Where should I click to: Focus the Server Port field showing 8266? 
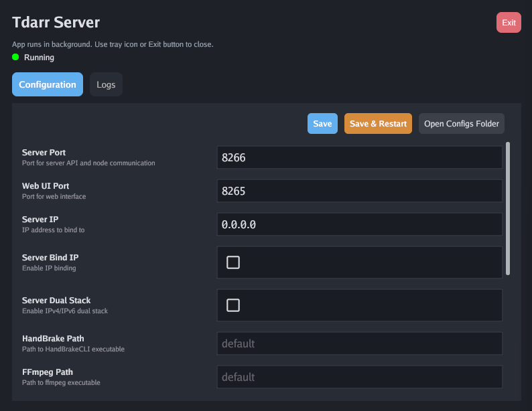pos(359,157)
